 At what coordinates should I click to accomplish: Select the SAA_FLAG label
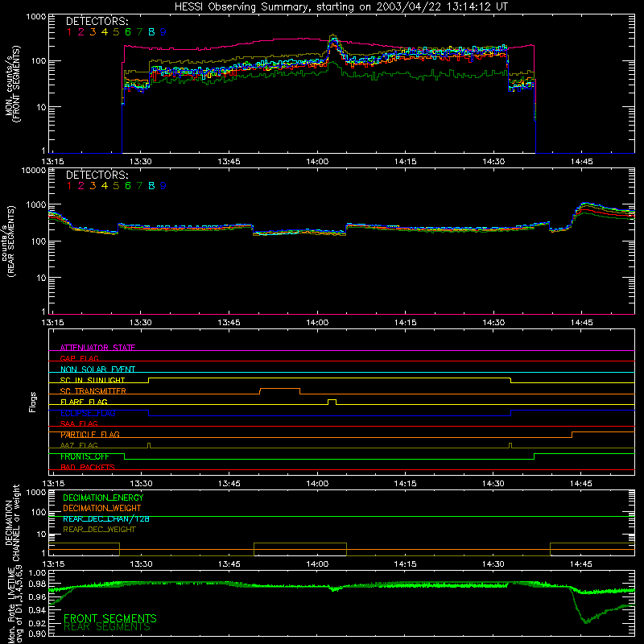pyautogui.click(x=79, y=423)
